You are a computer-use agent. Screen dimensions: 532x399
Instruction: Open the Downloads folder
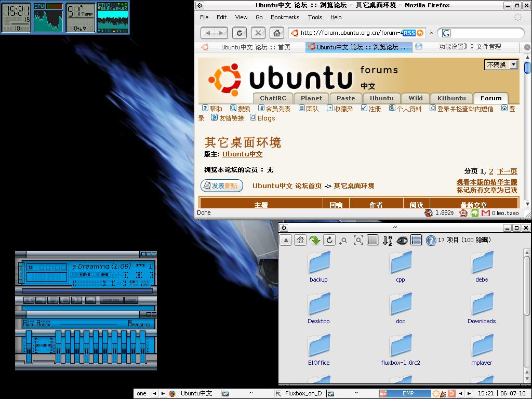pos(482,308)
